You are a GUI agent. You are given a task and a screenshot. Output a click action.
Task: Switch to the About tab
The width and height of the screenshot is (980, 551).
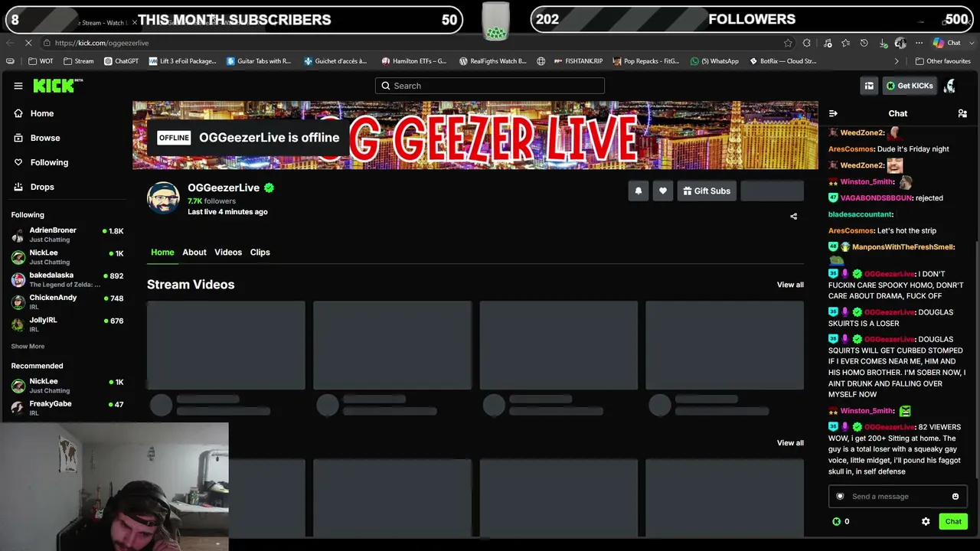[x=194, y=253]
